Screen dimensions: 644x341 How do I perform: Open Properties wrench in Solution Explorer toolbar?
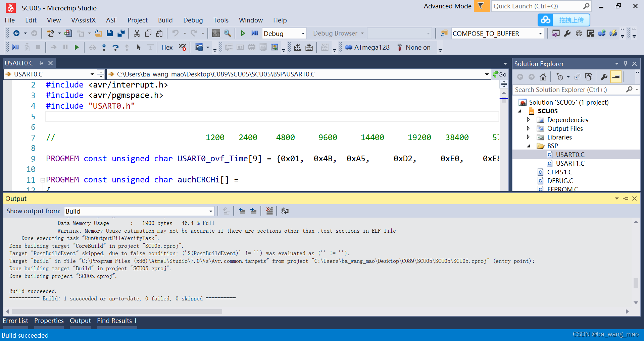tap(604, 77)
